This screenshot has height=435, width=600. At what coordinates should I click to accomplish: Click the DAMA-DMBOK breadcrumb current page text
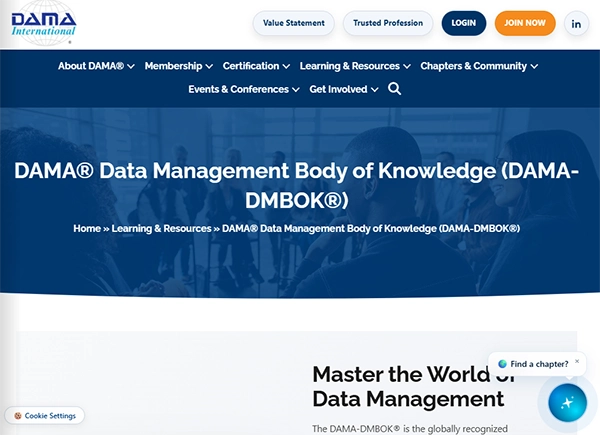371,228
